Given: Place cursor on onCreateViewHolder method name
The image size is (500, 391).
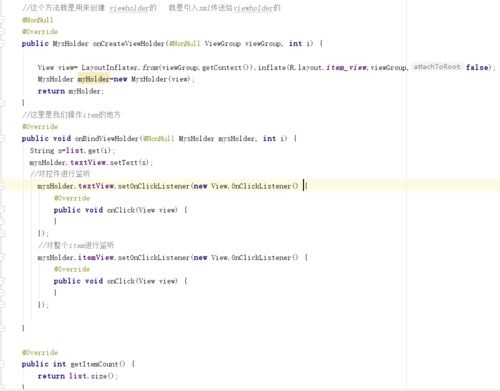Looking at the screenshot, I should tap(129, 44).
